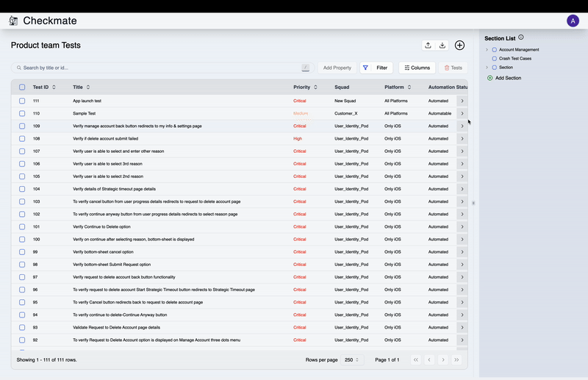Open the Columns menu

pos(417,68)
